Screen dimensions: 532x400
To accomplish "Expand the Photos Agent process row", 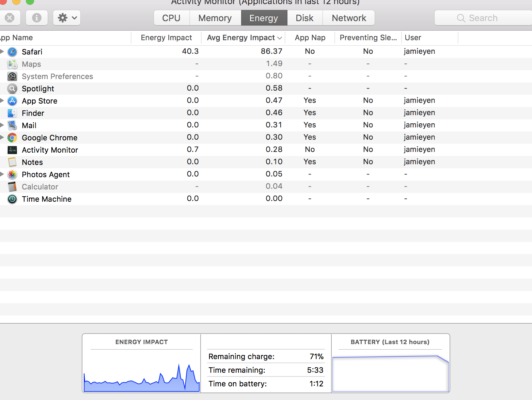I will pos(2,174).
